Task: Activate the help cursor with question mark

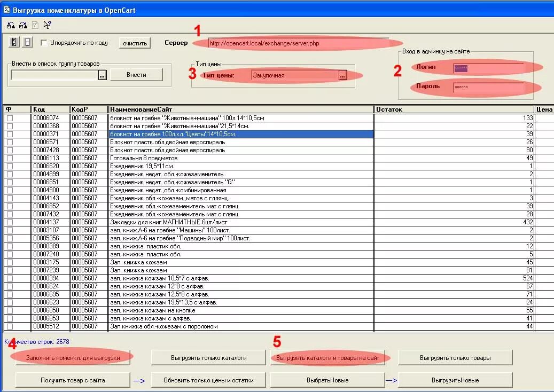Action: (47, 25)
